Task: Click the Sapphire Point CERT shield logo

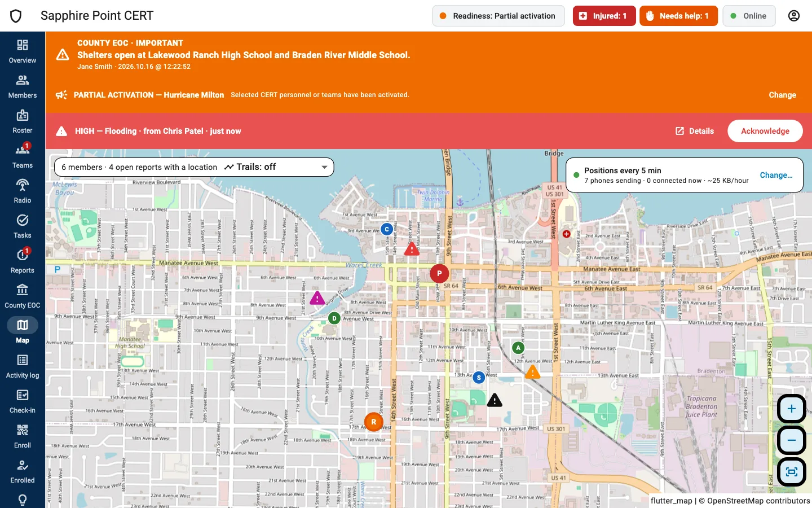Action: [x=16, y=16]
